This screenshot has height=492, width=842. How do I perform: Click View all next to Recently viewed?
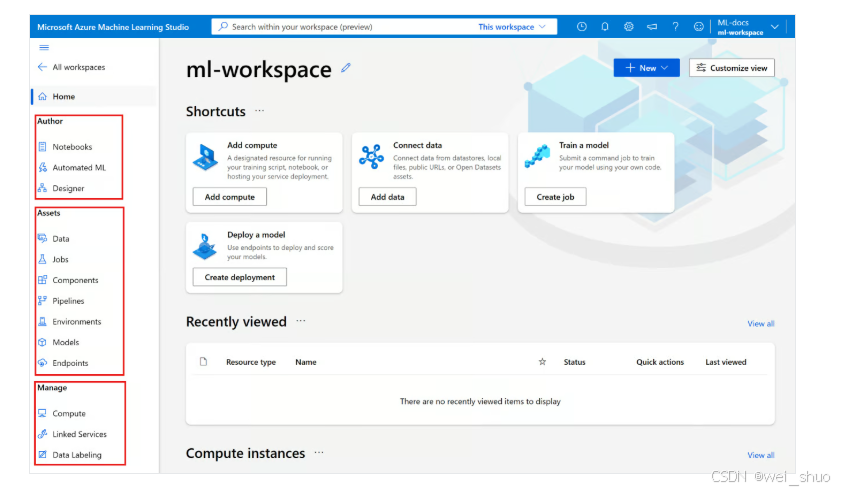(760, 323)
